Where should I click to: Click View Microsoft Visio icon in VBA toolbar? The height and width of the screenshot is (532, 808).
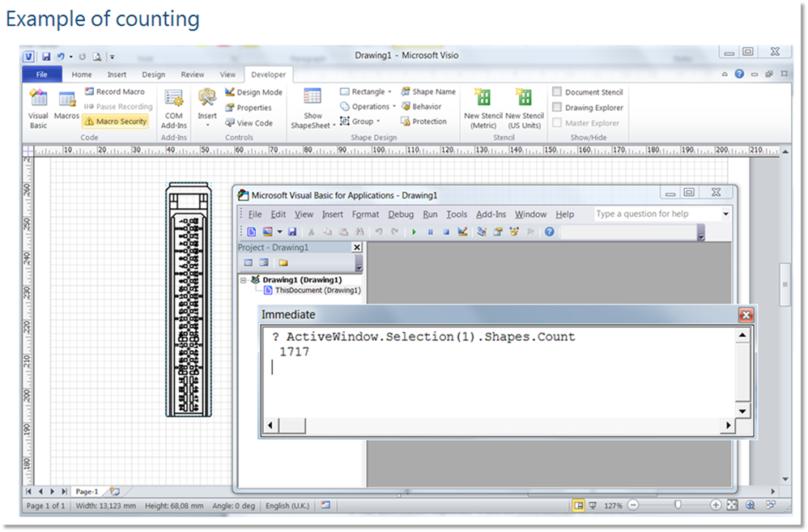(252, 232)
